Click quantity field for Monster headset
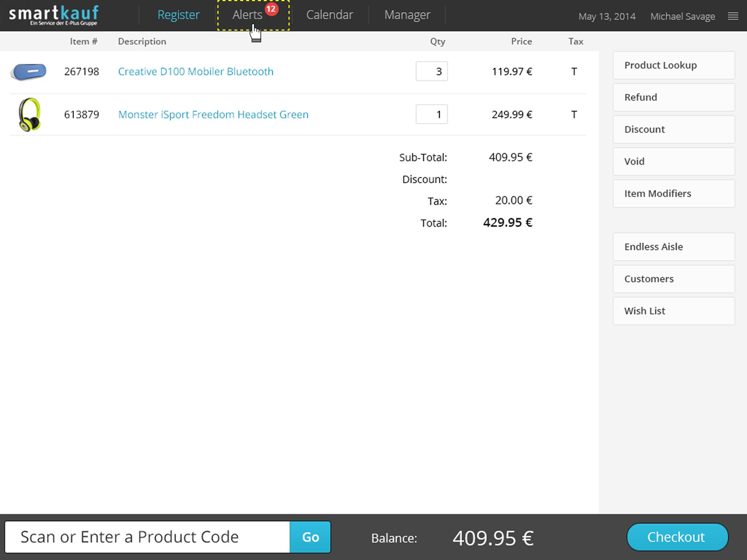The image size is (747, 560). pos(431,114)
